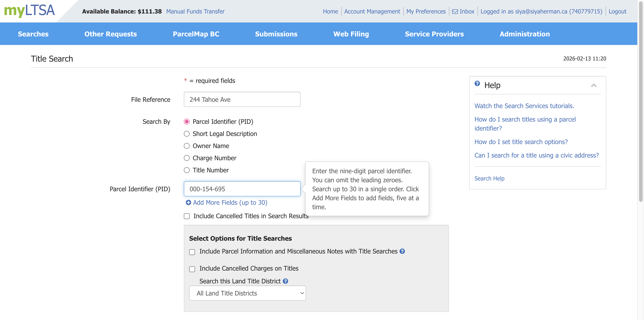Select the Owner Name radio button
Screen dimensions: 644x320
click(x=187, y=146)
